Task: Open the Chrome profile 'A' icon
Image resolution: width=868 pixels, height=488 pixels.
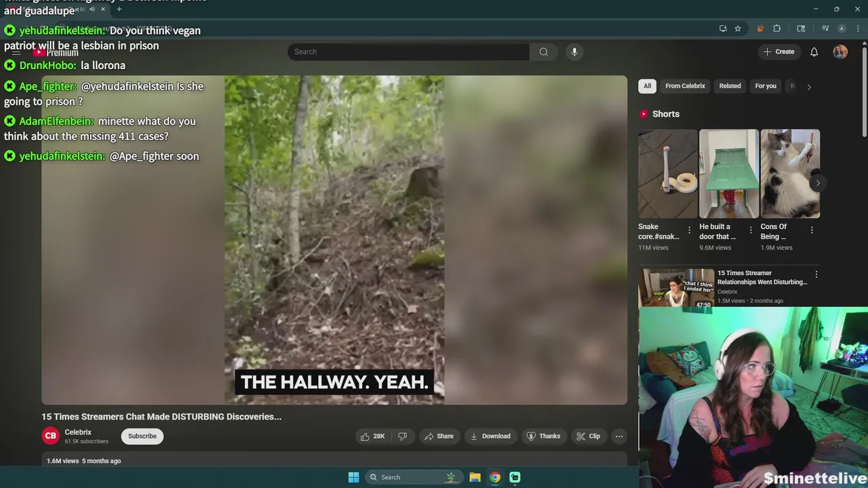Action: (842, 28)
